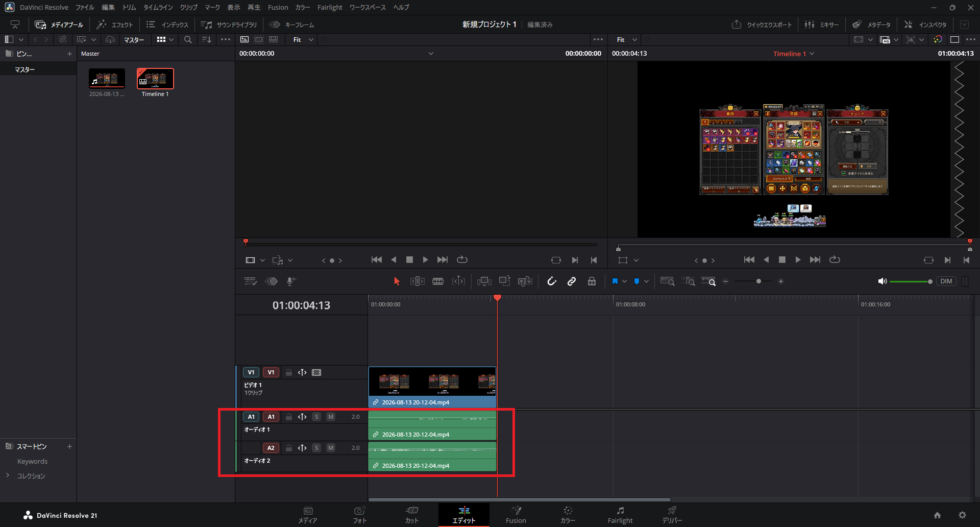Toggle position lock icon in timeline toolbar

click(x=592, y=281)
